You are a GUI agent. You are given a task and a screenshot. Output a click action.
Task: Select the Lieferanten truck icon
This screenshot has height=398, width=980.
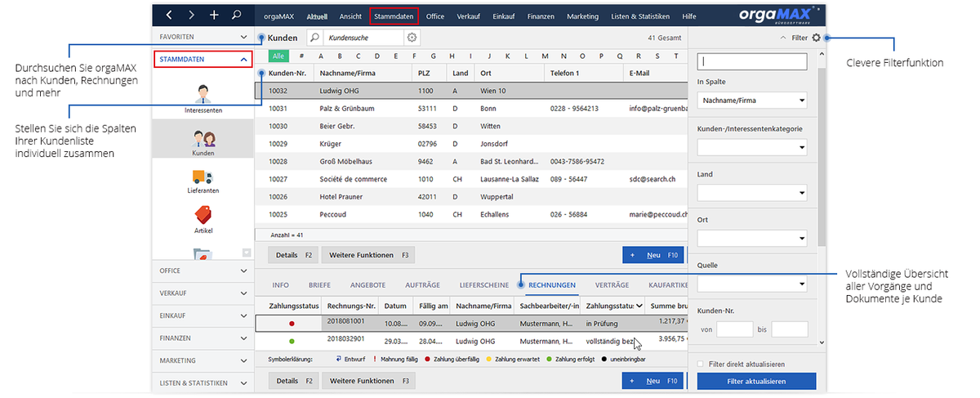tap(203, 176)
